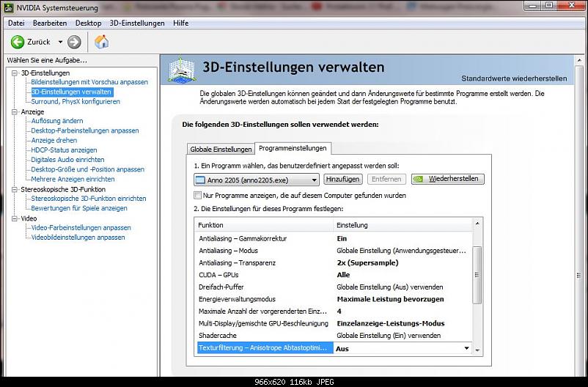Screen dimensions: 588x387
Task: Click the NVIDIA logo on Wiederherstellen button
Action: click(x=419, y=180)
